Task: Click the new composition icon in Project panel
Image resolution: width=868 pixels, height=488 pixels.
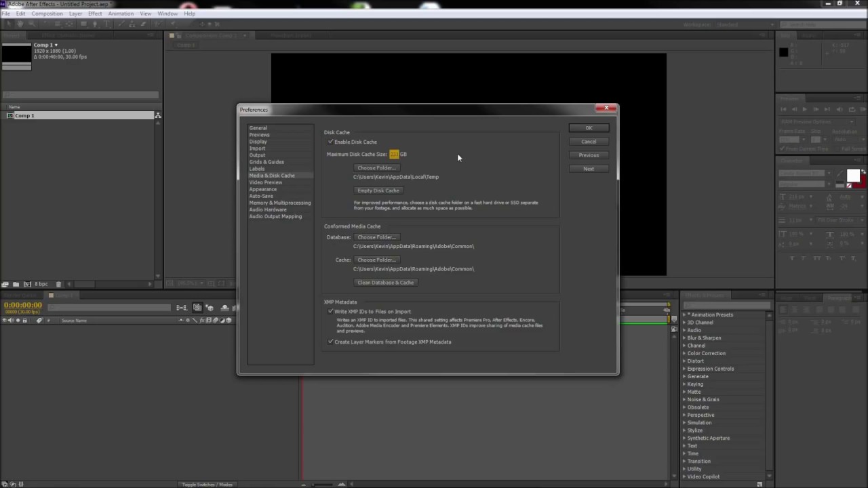Action: coord(27,284)
